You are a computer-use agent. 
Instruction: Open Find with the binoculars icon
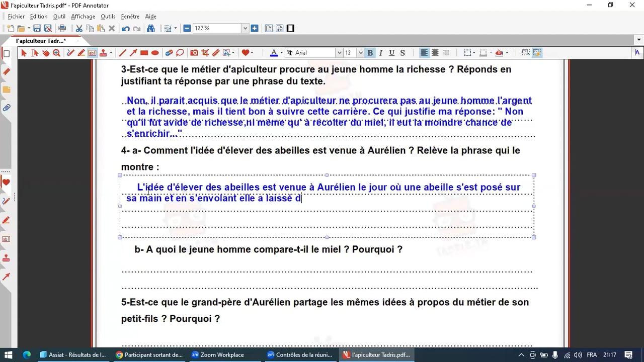150,29
